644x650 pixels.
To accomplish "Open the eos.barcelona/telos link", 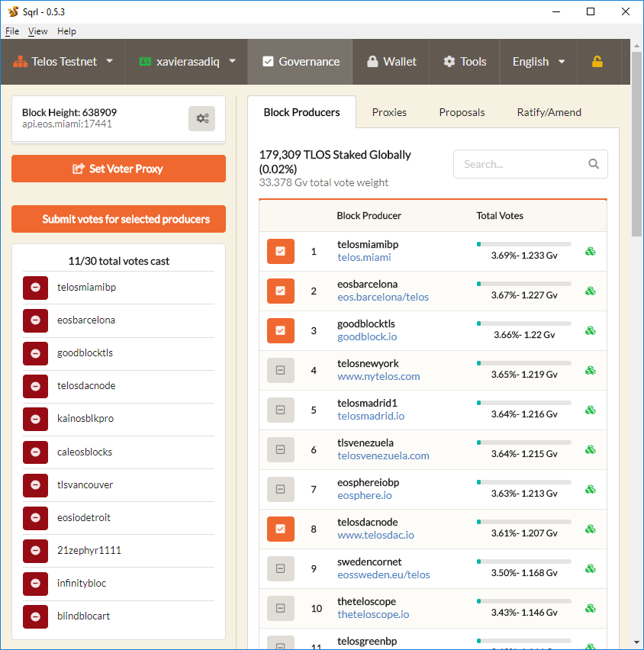I will point(383,298).
